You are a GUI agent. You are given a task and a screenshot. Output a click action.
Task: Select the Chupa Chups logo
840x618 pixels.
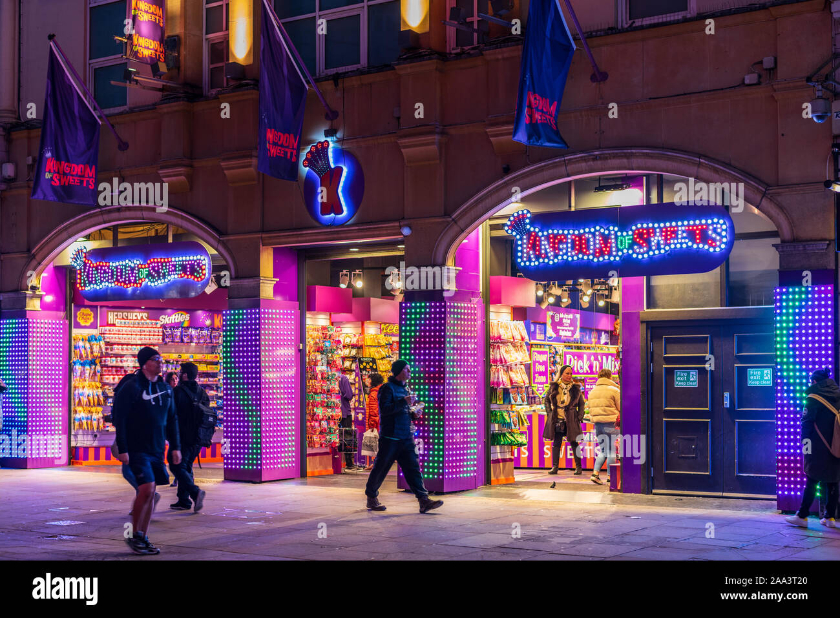85,317
